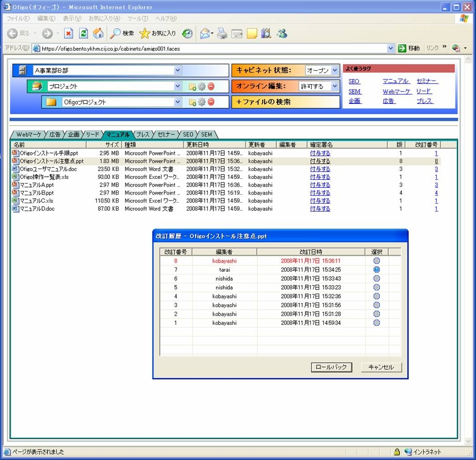Select the radio button for revision 3
The width and height of the screenshot is (476, 460).
coord(377,305)
